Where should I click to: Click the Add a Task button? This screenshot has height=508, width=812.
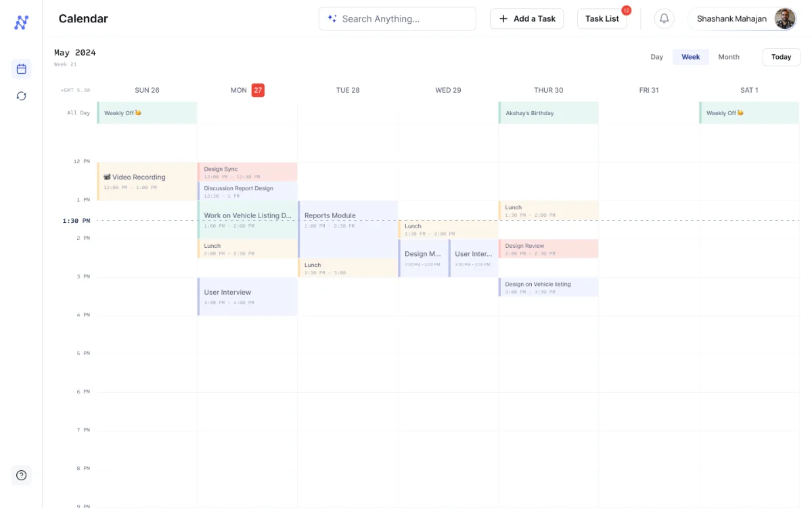tap(526, 18)
